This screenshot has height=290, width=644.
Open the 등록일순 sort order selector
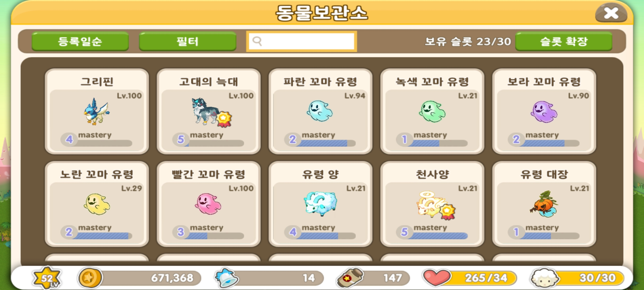pos(80,41)
